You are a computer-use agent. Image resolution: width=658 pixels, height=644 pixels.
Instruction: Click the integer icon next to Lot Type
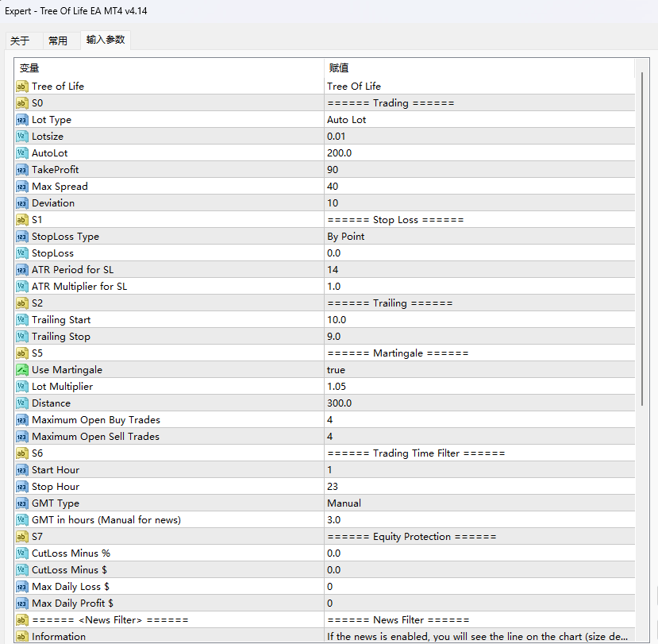tap(21, 120)
